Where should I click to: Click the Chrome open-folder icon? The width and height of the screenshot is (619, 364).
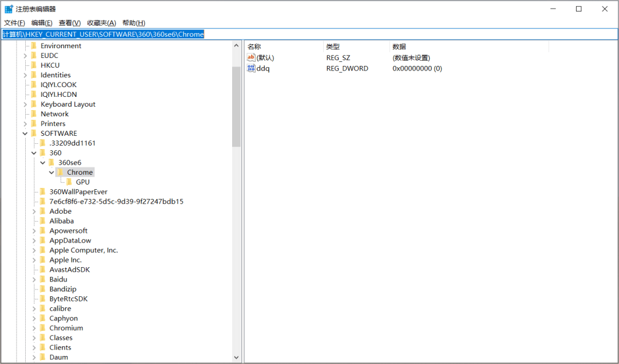point(60,173)
